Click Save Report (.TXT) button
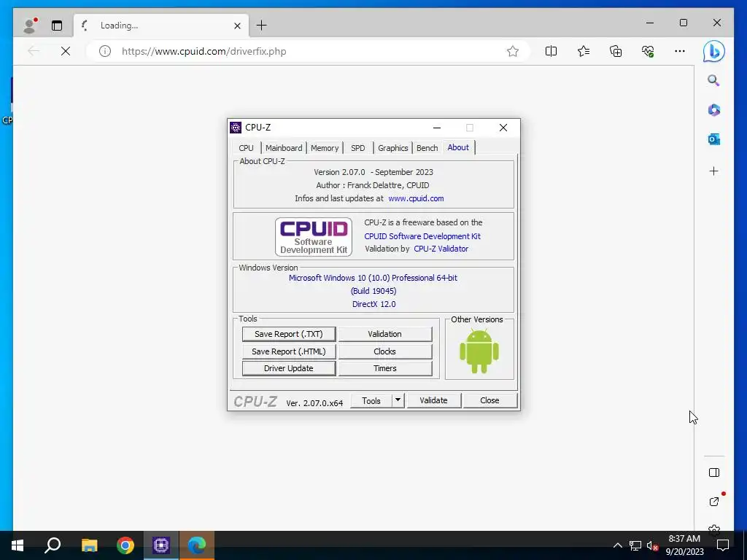The height and width of the screenshot is (560, 747). tap(289, 334)
